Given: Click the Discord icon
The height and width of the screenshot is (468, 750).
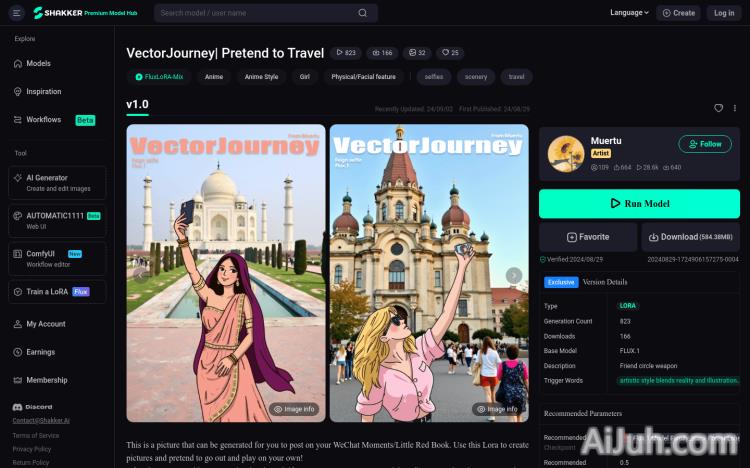Looking at the screenshot, I should [18, 407].
